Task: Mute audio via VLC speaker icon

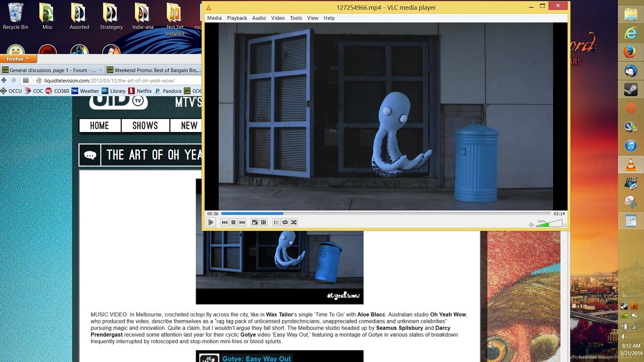Action: pyautogui.click(x=531, y=225)
